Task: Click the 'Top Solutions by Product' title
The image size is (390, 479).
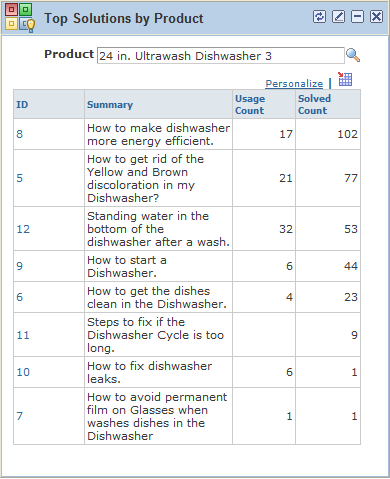Action: pos(124,19)
